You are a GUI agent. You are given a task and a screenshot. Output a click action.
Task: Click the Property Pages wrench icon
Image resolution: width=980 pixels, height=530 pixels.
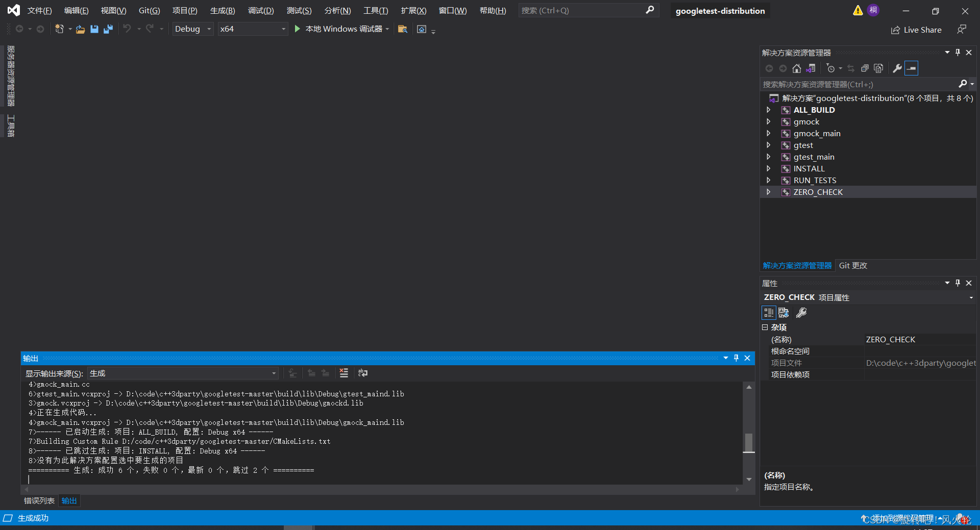click(801, 313)
